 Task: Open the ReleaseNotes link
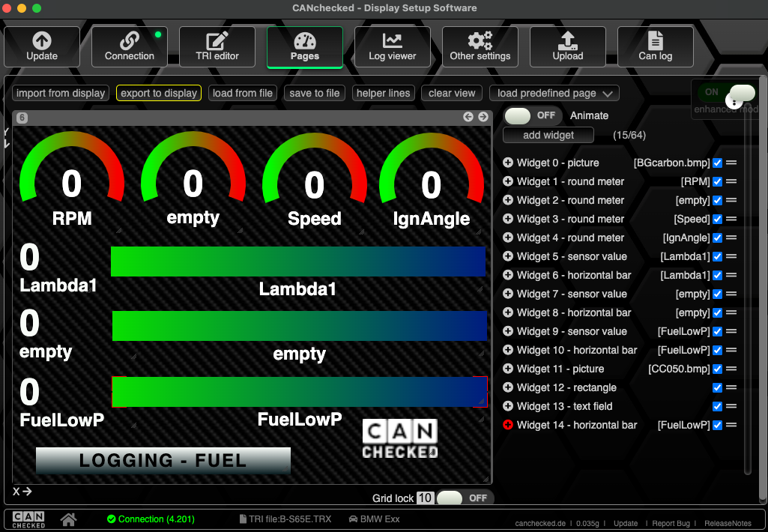[728, 523]
